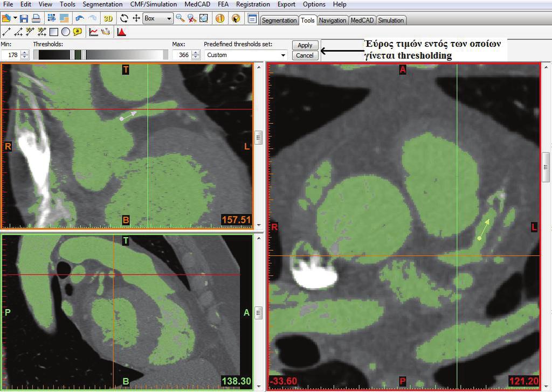The image size is (552, 392).
Task: Click the Max threshold input field
Action: click(x=182, y=55)
